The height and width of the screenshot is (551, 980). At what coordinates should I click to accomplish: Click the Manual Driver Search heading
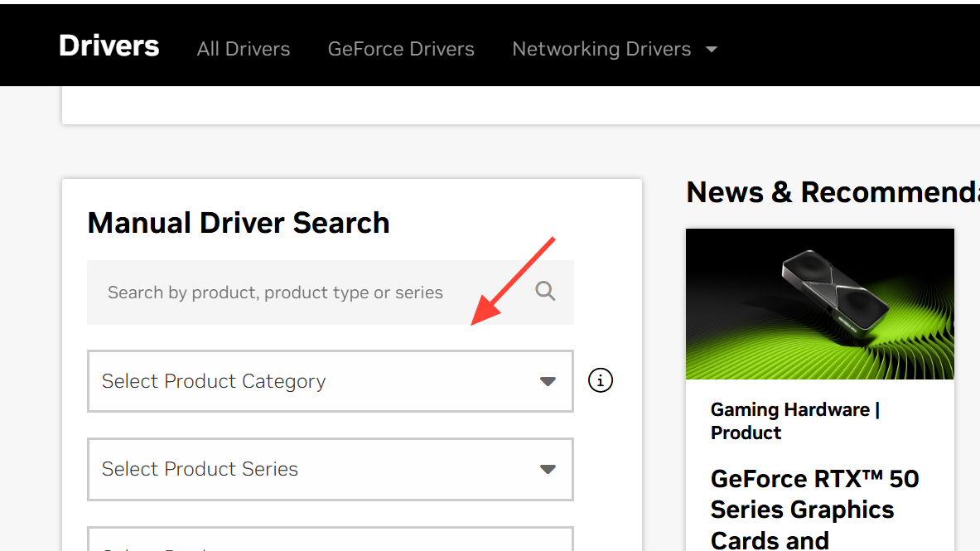click(x=239, y=223)
